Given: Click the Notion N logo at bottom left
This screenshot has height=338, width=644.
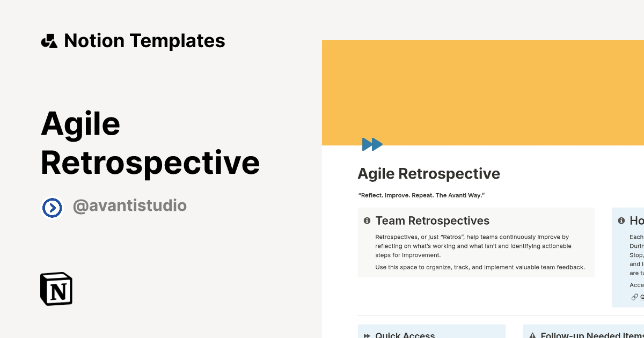Looking at the screenshot, I should coord(56,289).
